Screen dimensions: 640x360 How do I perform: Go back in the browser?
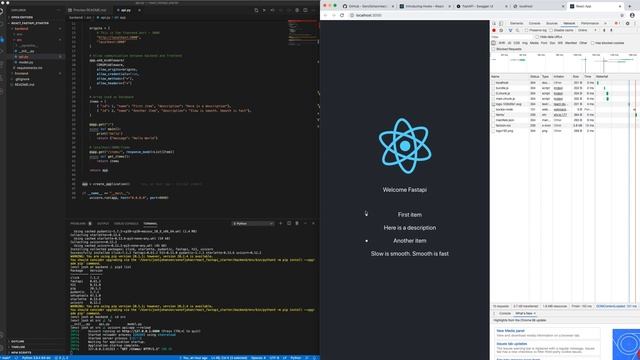coord(325,15)
